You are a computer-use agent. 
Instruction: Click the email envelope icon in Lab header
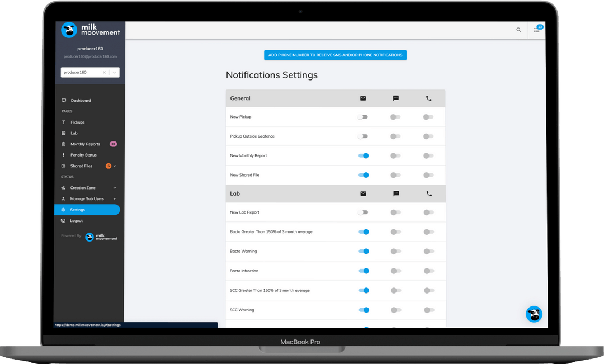coord(364,194)
